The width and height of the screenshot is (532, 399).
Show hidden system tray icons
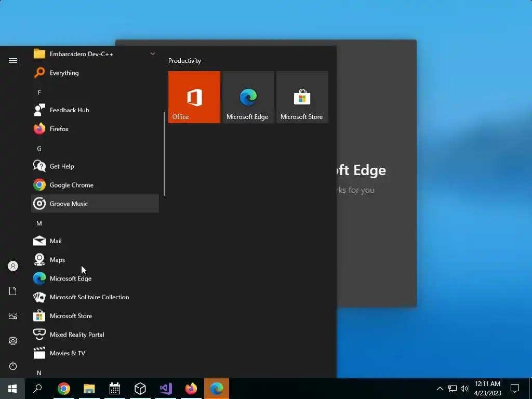tap(440, 389)
